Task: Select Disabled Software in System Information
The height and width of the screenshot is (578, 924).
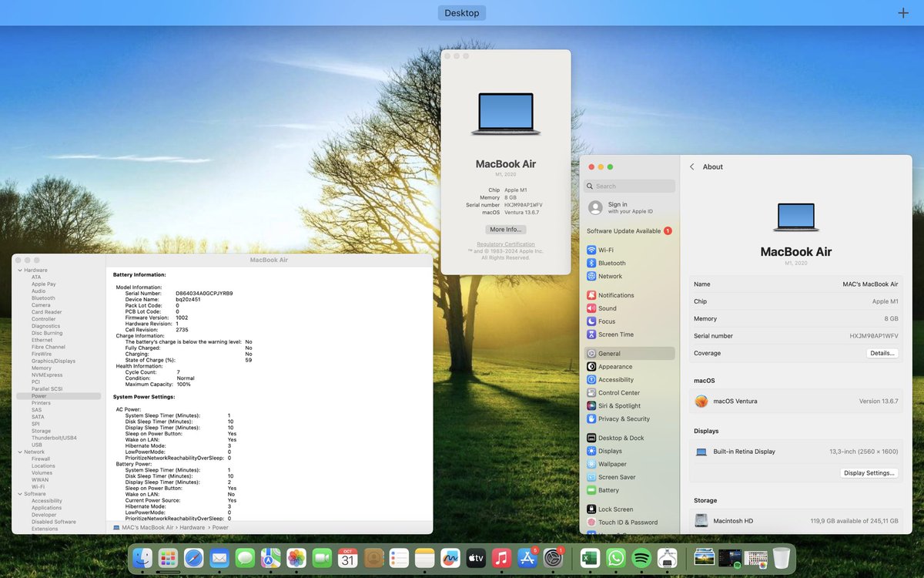Action: point(53,522)
